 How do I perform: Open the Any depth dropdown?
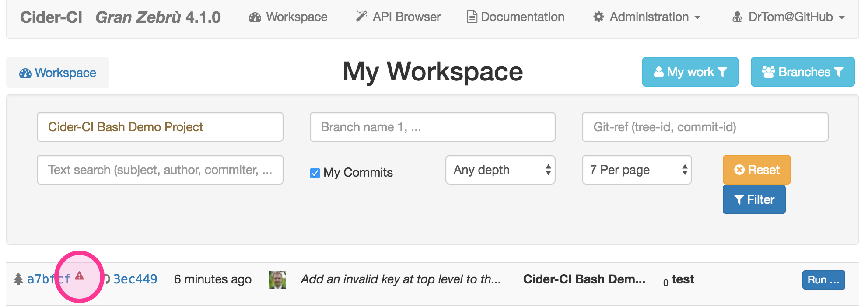(500, 170)
